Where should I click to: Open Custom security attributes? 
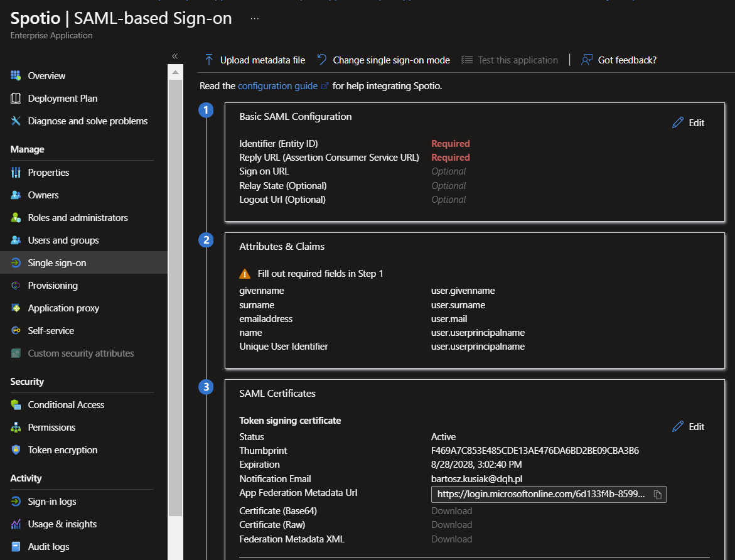coord(81,353)
